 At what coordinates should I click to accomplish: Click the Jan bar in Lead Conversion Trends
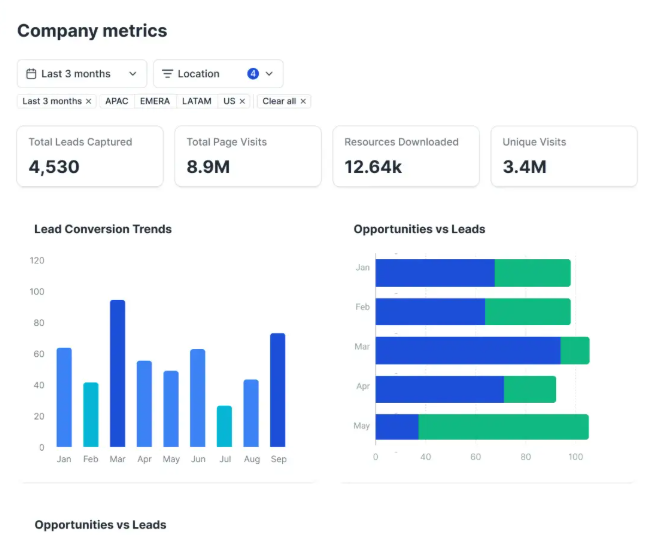tap(64, 397)
